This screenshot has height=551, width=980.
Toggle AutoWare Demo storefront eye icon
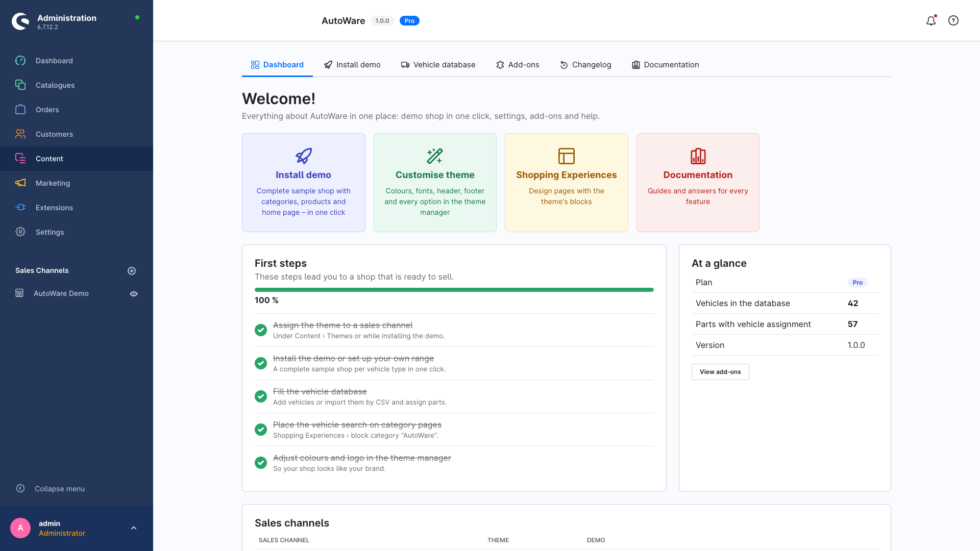(134, 294)
